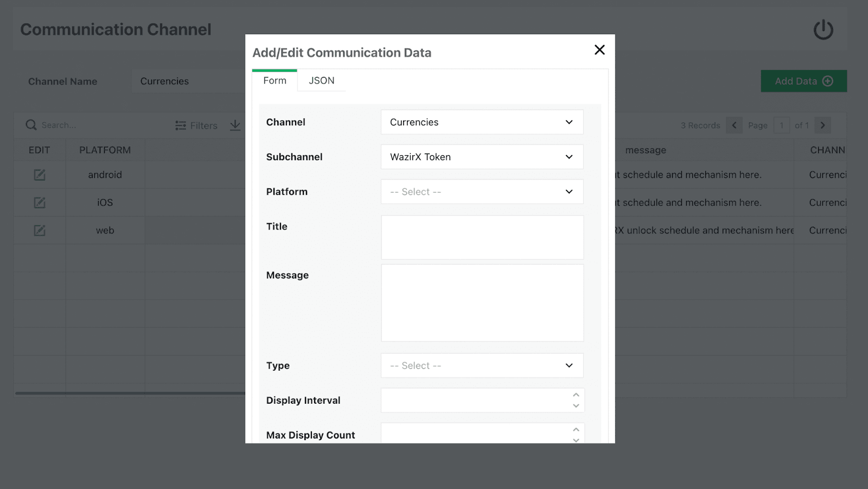Expand the Type select dropdown

click(482, 366)
